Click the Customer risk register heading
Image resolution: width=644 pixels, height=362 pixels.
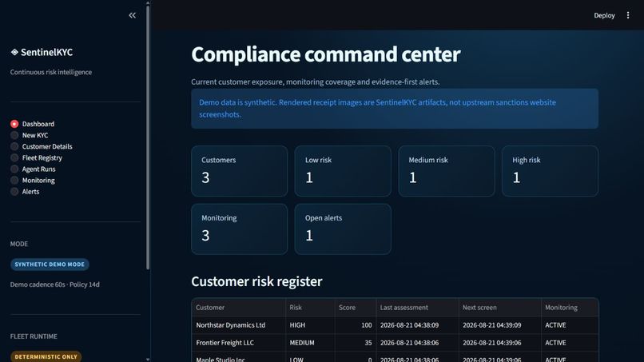[x=256, y=281]
